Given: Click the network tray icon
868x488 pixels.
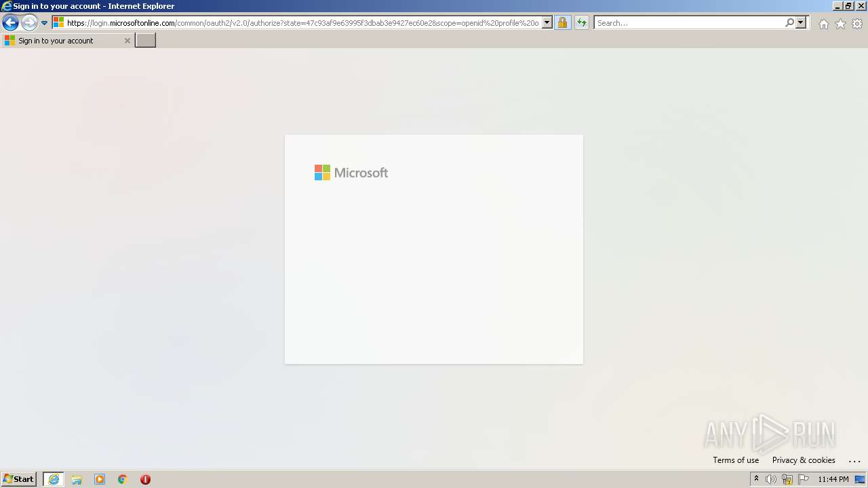Looking at the screenshot, I should click(787, 479).
